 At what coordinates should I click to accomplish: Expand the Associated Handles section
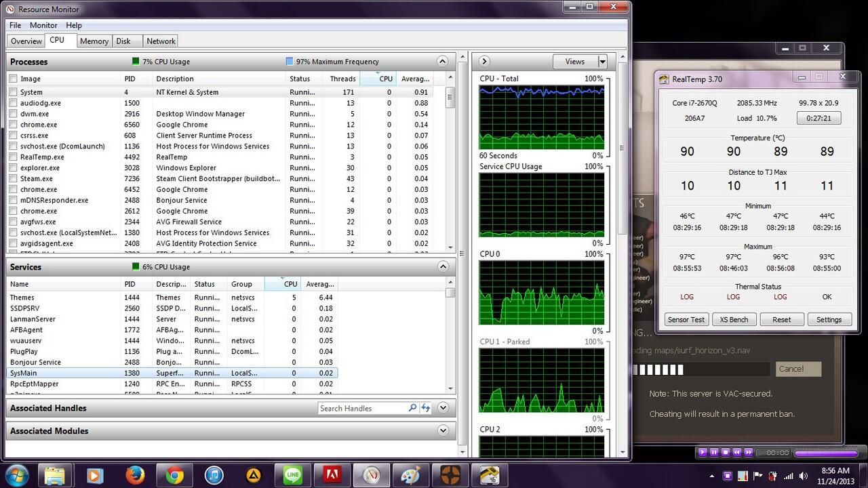[443, 408]
